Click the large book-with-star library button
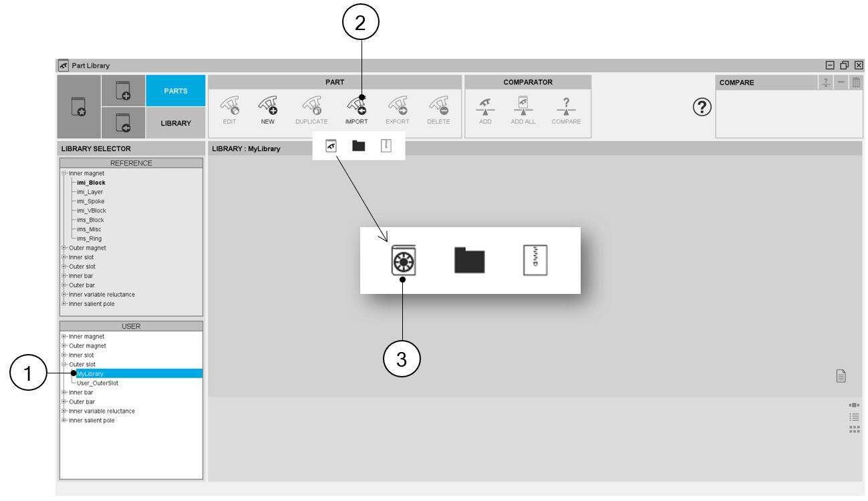The image size is (868, 501). tap(79, 107)
